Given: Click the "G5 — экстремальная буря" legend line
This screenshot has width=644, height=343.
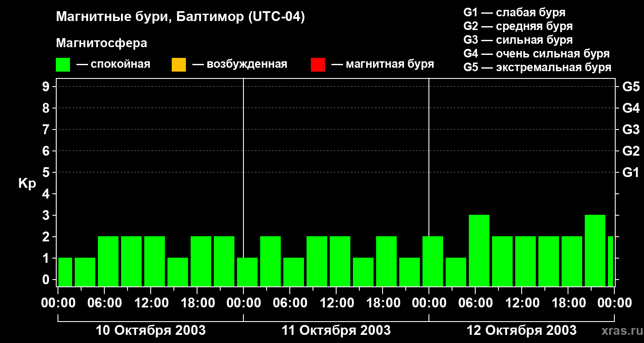Looking at the screenshot, I should click(x=538, y=67).
